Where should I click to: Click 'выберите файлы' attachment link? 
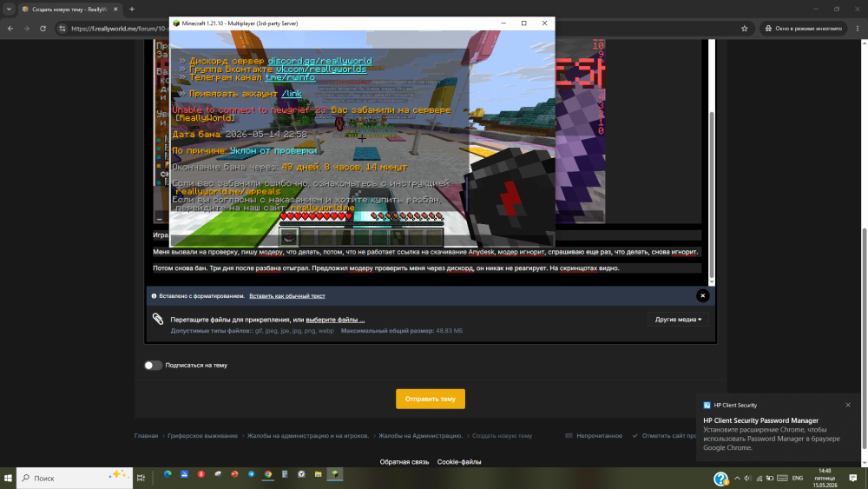(x=335, y=320)
